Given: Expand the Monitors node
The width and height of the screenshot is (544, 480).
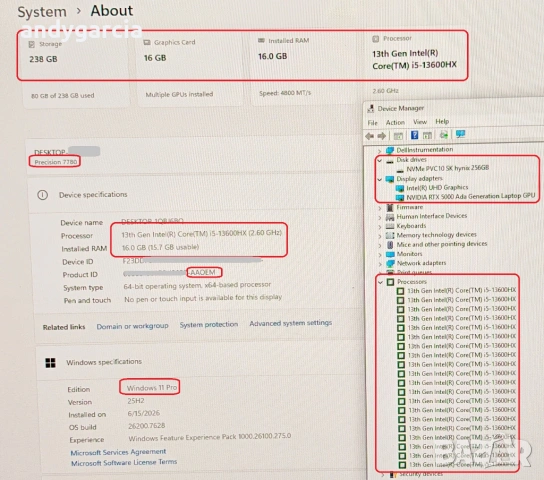Looking at the screenshot, I should click(x=380, y=255).
